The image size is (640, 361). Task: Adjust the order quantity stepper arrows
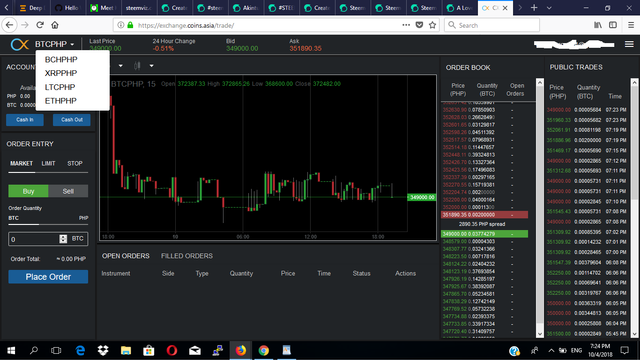(63, 239)
